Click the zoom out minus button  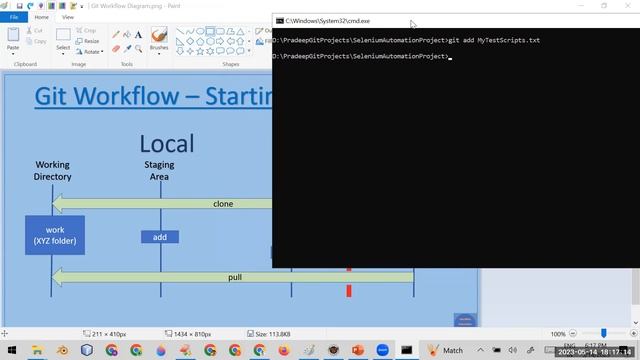click(573, 333)
